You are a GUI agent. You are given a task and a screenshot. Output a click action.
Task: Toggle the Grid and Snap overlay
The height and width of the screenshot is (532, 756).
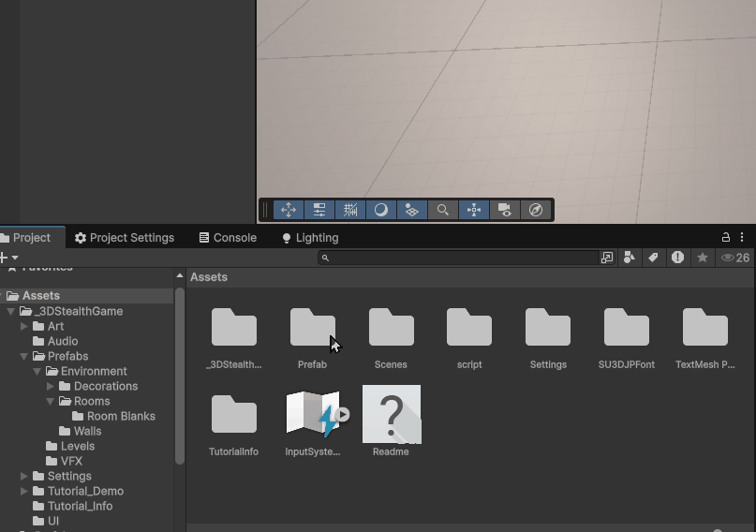point(350,210)
